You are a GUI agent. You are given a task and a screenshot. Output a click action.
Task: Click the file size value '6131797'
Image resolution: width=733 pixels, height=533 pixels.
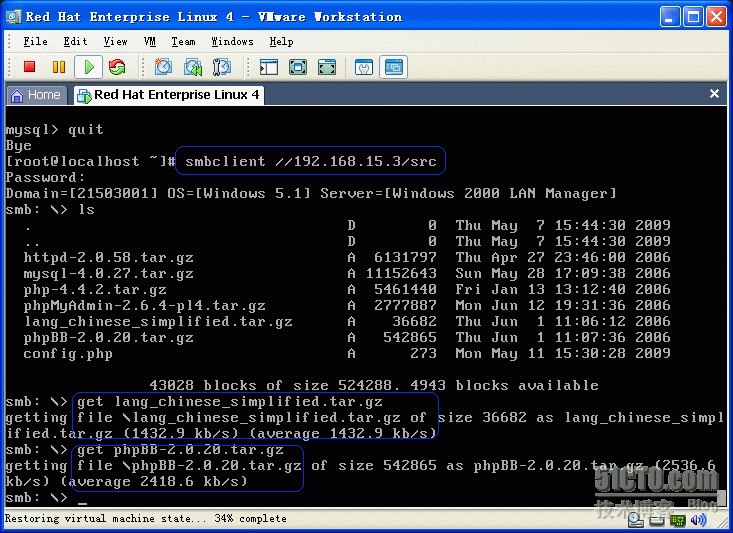405,258
